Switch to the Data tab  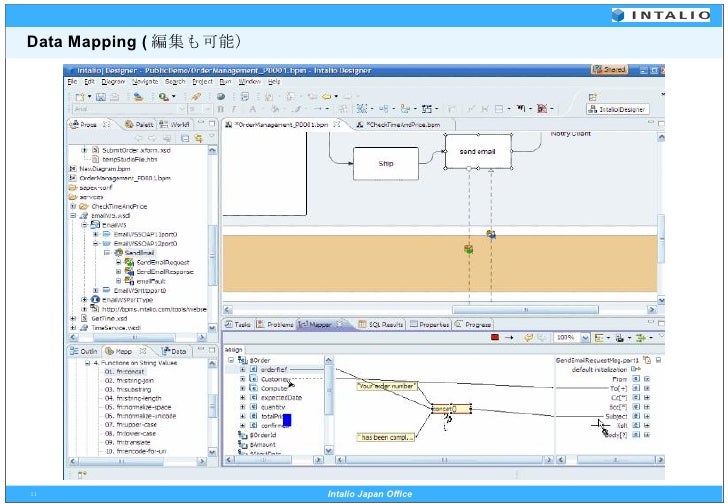coord(174,351)
